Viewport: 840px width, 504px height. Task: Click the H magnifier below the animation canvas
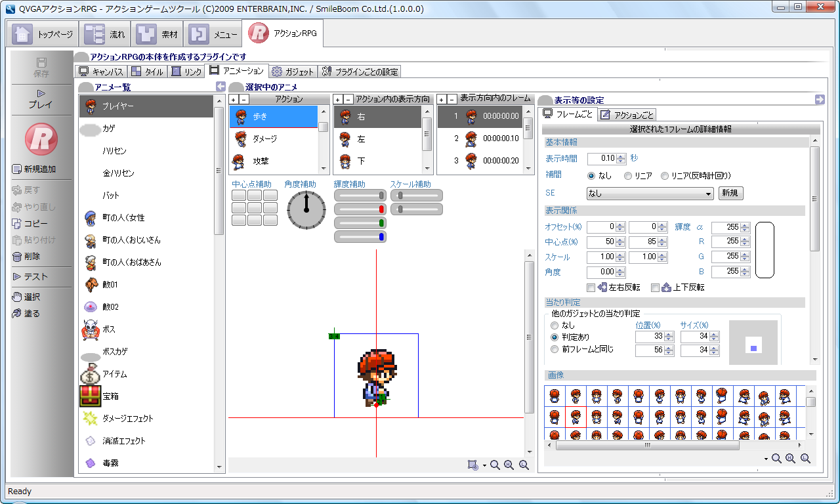pyautogui.click(x=509, y=465)
